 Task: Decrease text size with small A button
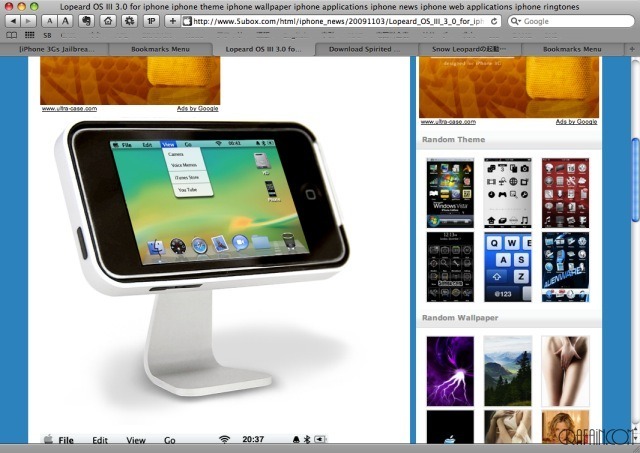[49, 21]
